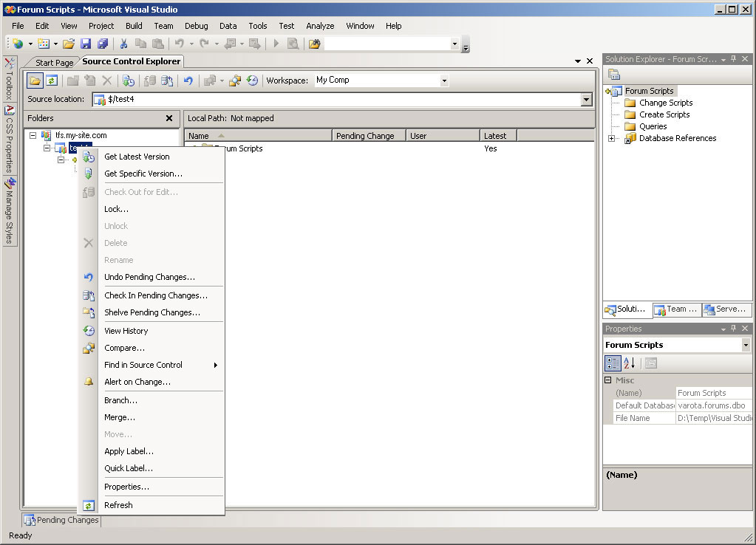Open the Toolbox side tab
756x545 pixels.
click(9, 78)
